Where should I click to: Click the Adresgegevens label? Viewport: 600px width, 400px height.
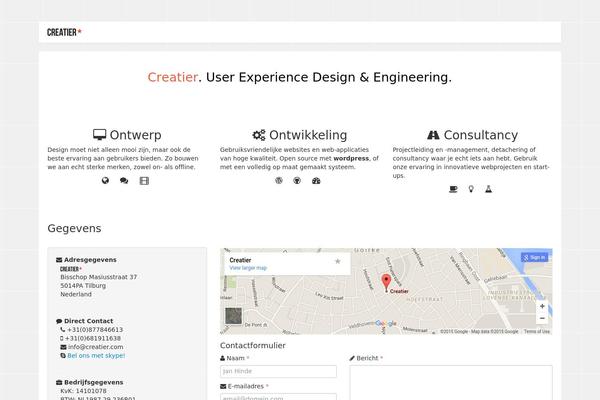click(90, 260)
